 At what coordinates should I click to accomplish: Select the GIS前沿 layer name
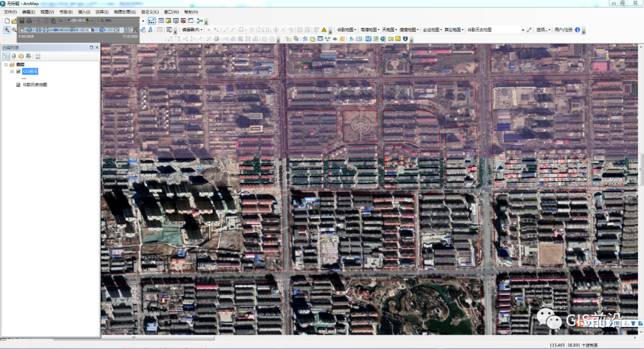click(x=30, y=71)
